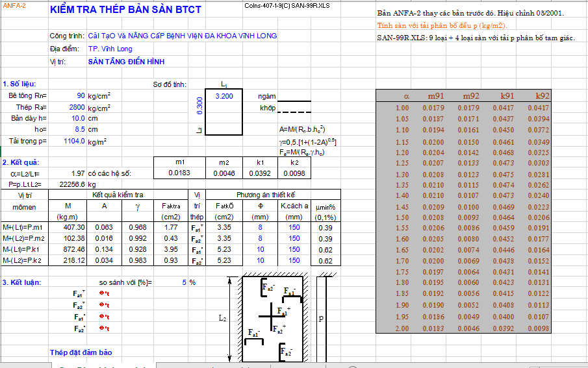
Task: Select the row label 'M+(L2)=P.m2'
Action: [x=23, y=238]
